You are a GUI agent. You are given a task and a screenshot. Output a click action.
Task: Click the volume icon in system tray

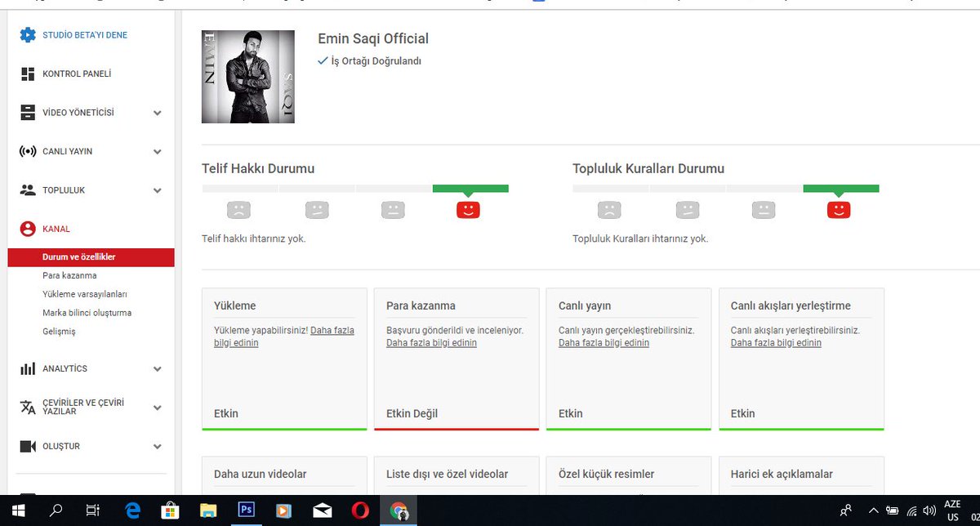(929, 511)
